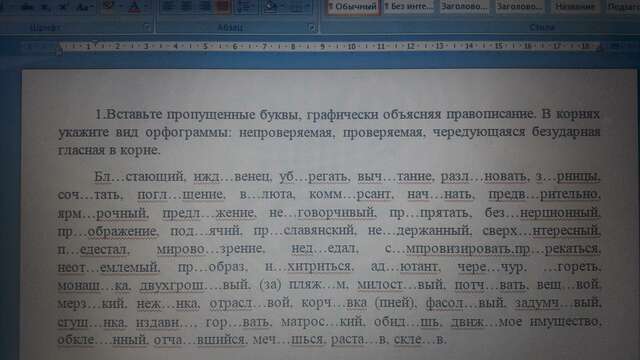Click the word уб…регать
The height and width of the screenshot is (360, 640).
tap(314, 177)
